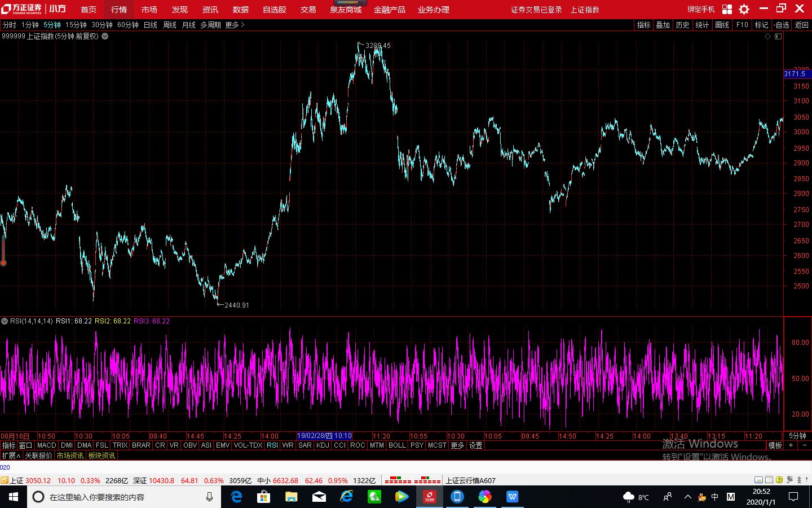Open the 关联报价 tab
812x508 pixels.
tap(38, 456)
